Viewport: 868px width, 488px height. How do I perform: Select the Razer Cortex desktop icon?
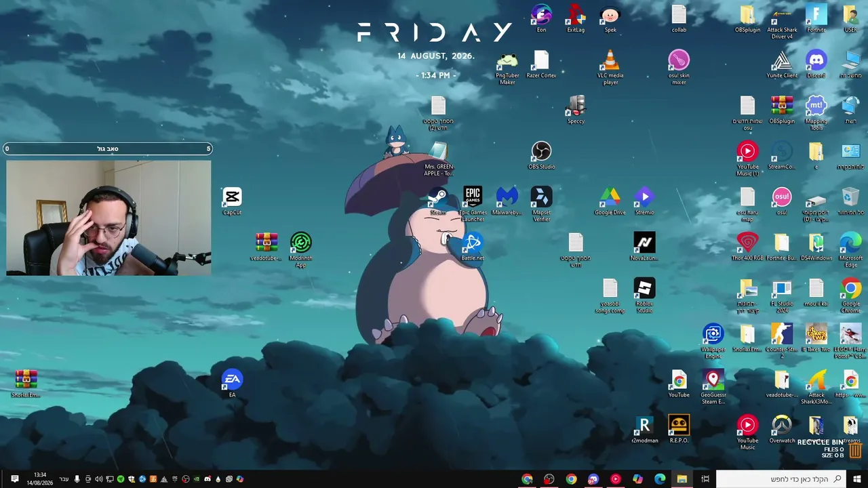(541, 64)
